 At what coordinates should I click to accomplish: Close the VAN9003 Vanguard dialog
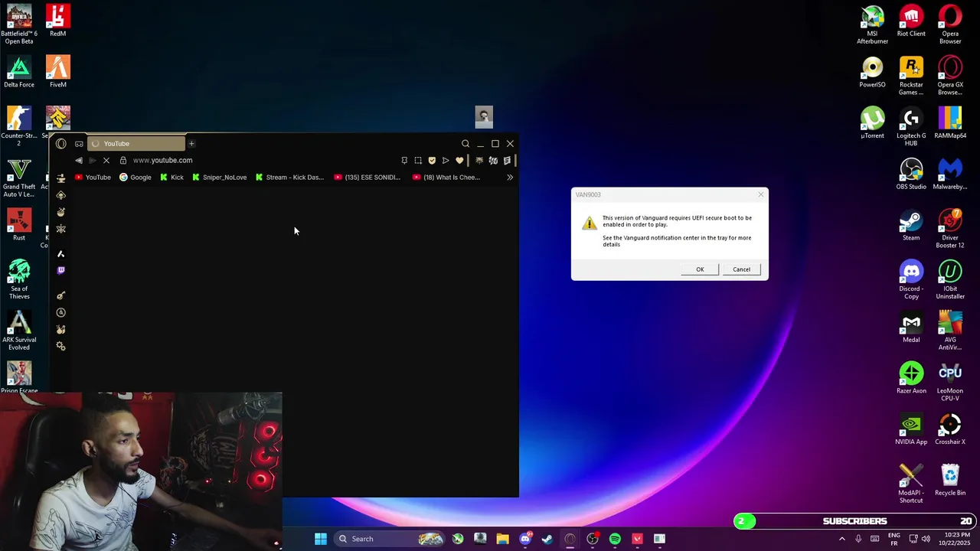760,194
